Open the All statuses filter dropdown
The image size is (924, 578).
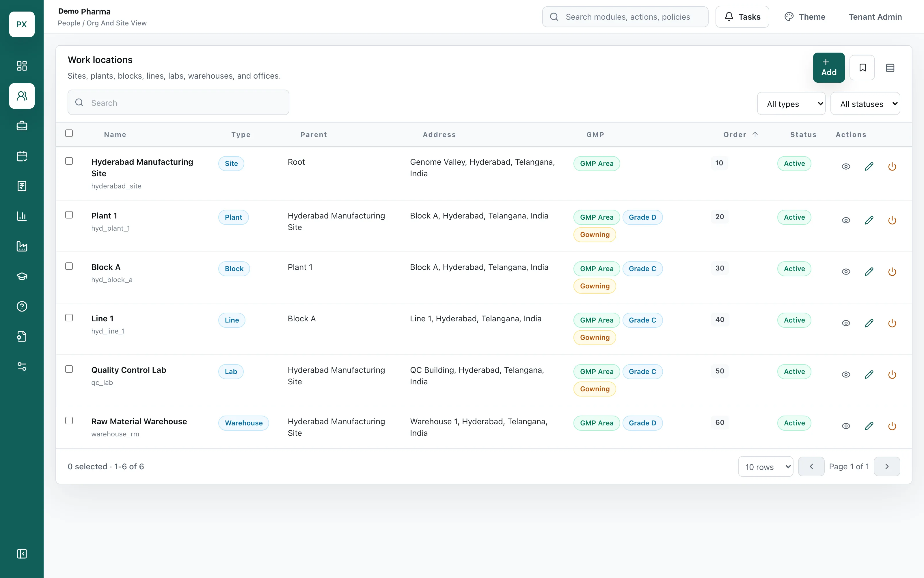[865, 103]
